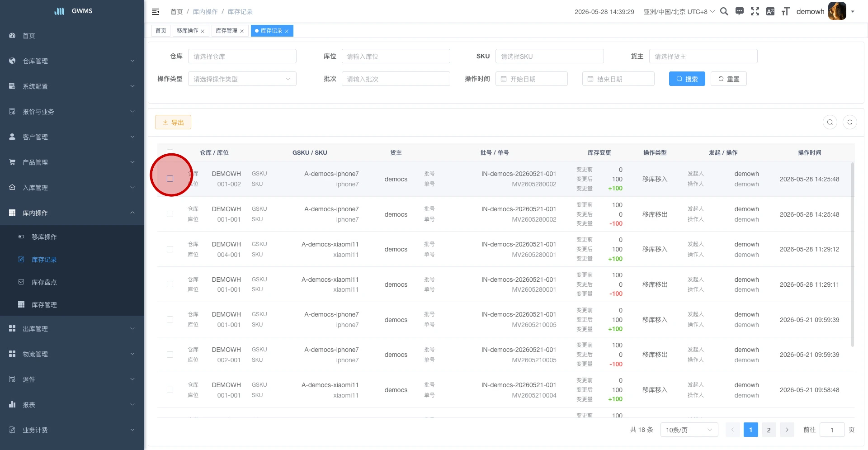Click the 首页 breadcrumb link

[177, 12]
